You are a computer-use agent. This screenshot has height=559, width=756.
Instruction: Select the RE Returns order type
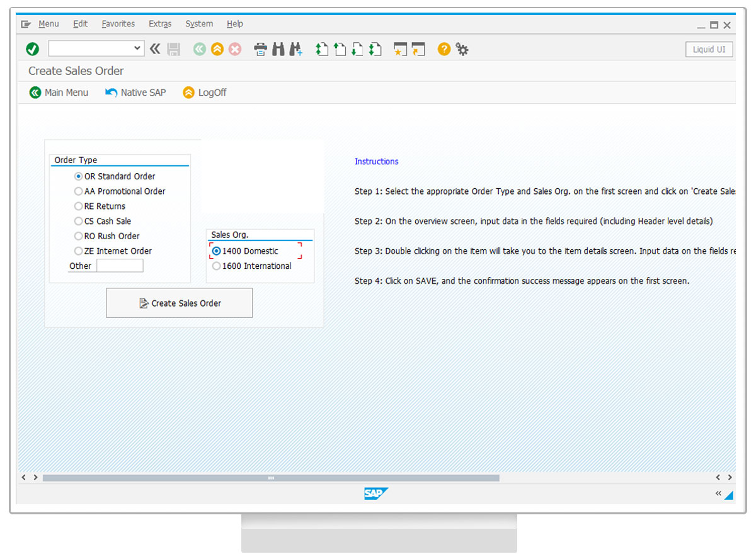(79, 206)
